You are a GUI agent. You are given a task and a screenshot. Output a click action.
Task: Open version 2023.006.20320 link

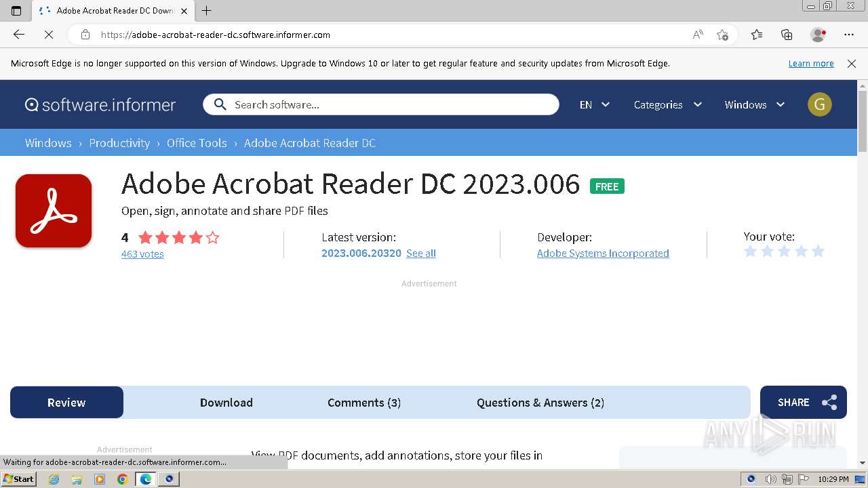(x=361, y=253)
